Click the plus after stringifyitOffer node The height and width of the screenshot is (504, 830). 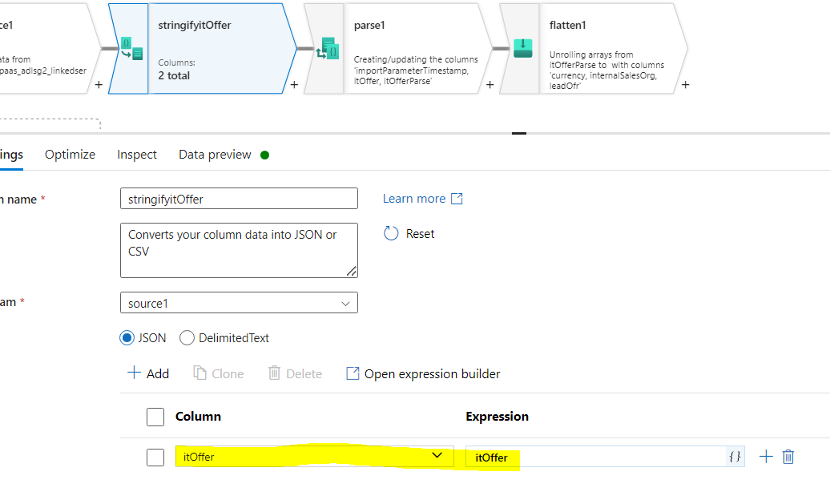coord(294,84)
